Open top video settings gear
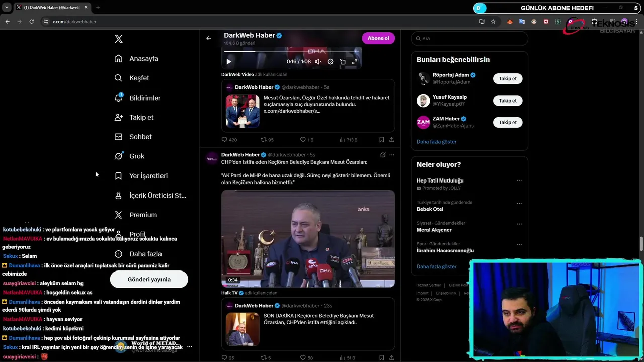Screen dimensions: 644x362 click(330, 62)
